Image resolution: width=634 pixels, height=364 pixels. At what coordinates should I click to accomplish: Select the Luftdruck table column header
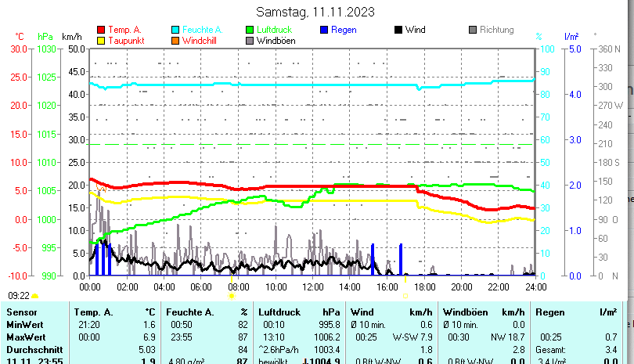[x=278, y=312]
